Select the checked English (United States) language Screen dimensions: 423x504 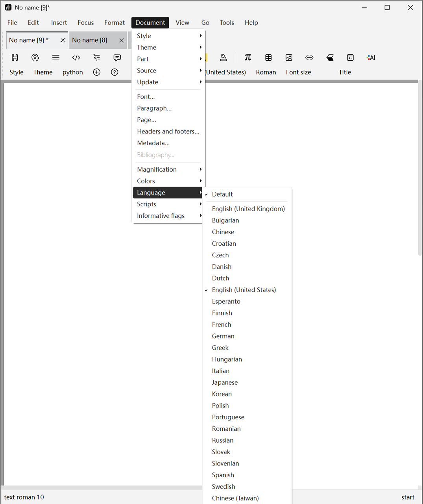pos(244,290)
